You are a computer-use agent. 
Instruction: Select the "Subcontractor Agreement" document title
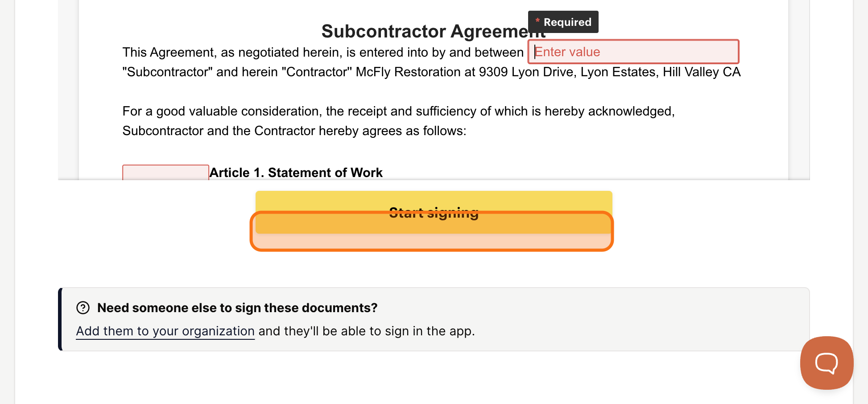pyautogui.click(x=434, y=31)
